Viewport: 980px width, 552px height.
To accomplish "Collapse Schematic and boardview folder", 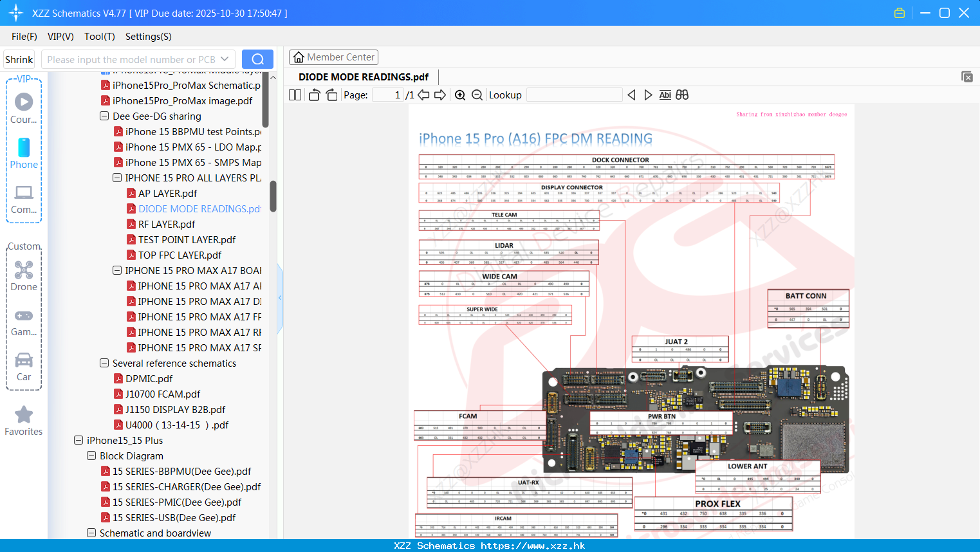I will click(x=91, y=533).
